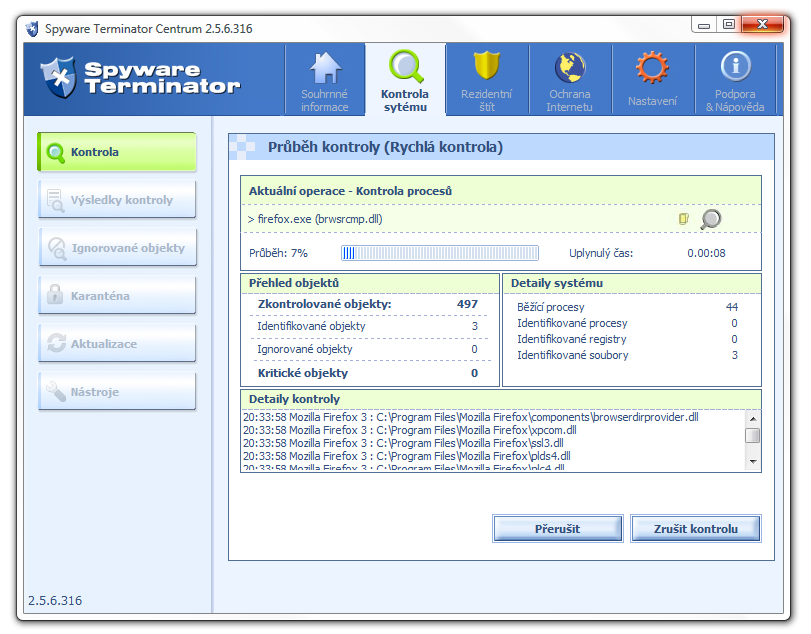Select the Kontrola sytému magnifier icon

[406, 66]
